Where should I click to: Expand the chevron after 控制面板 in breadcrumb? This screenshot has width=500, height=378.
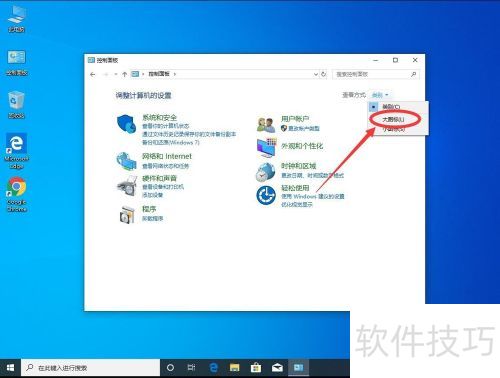click(x=175, y=74)
